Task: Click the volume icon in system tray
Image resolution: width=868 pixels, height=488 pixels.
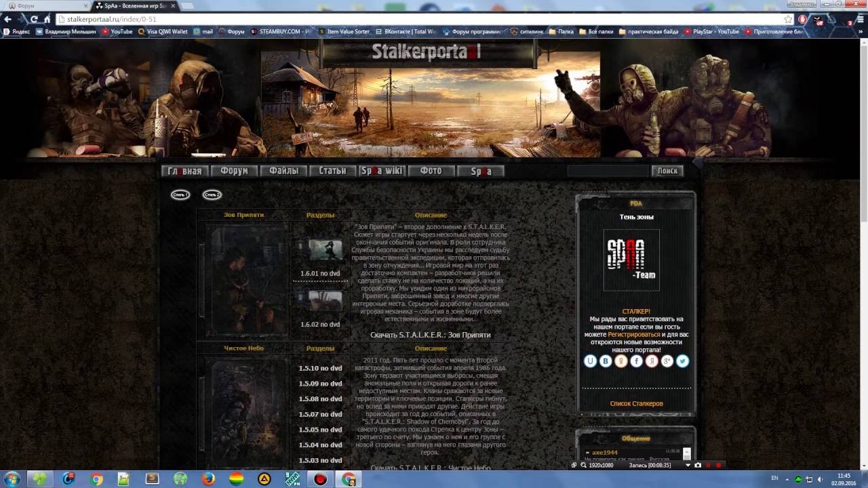Action: [x=821, y=479]
